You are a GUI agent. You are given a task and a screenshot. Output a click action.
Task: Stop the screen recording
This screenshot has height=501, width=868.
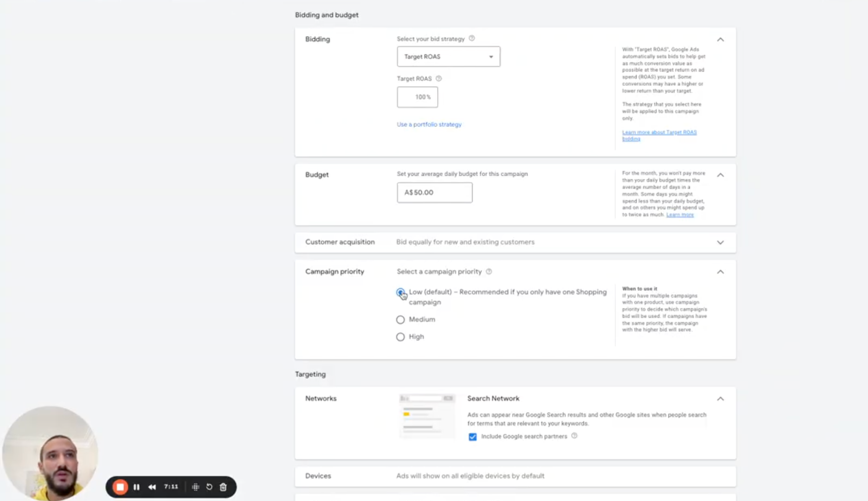(x=120, y=487)
